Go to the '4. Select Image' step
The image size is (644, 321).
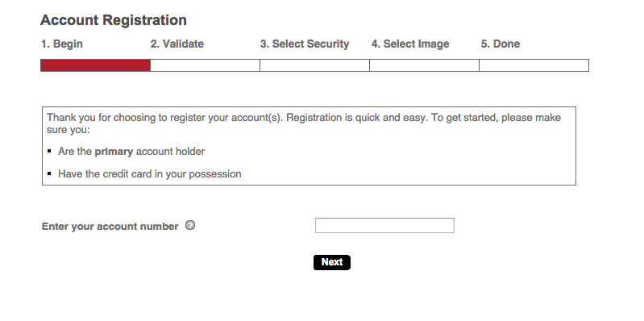(x=410, y=44)
